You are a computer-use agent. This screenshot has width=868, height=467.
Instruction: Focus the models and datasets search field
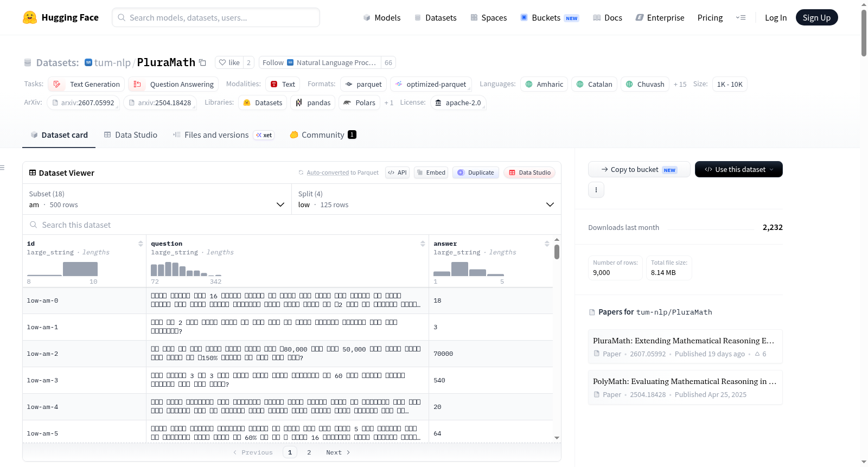click(216, 17)
